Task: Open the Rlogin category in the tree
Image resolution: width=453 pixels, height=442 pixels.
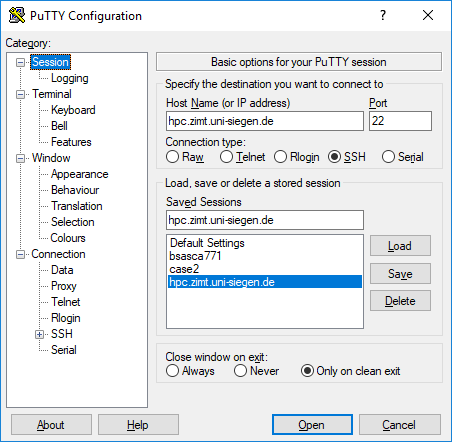Action: (x=66, y=318)
